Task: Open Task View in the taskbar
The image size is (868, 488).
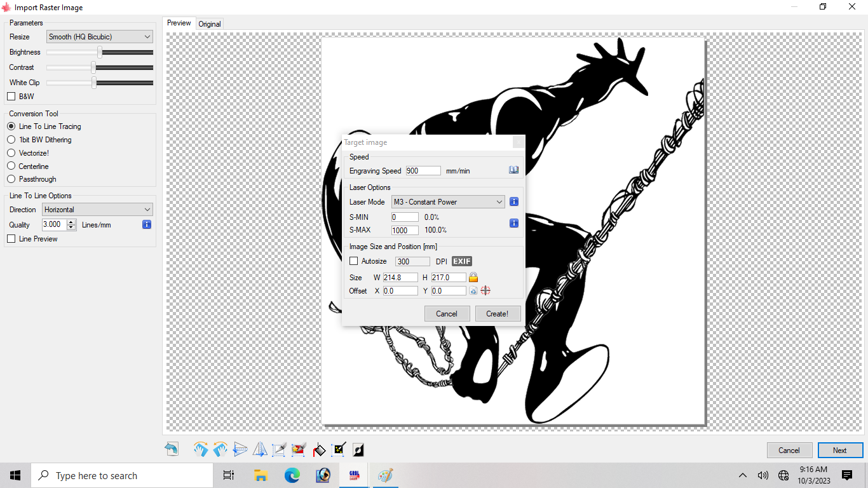Action: 229,475
